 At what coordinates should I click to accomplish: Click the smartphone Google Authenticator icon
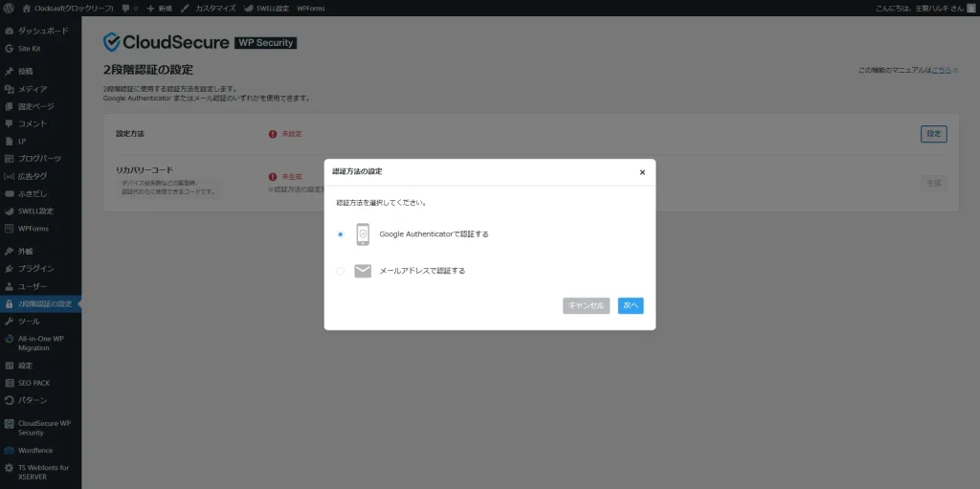[x=363, y=234]
